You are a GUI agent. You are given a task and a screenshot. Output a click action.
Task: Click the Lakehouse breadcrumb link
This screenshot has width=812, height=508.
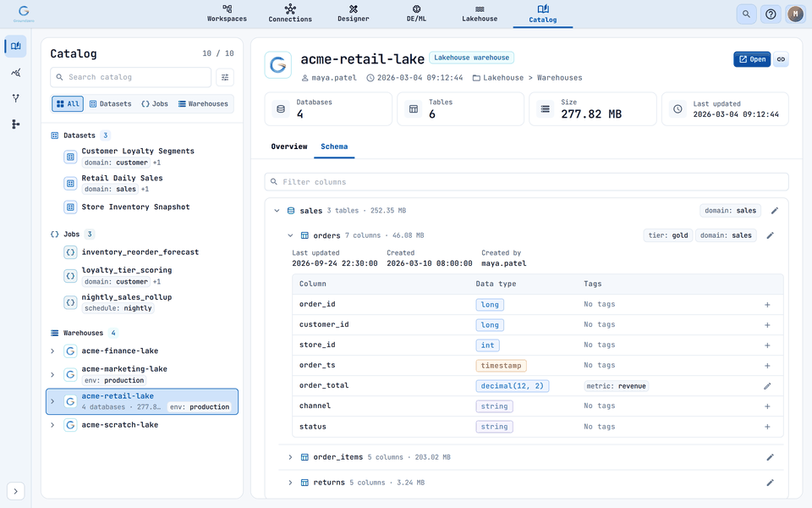click(502, 78)
